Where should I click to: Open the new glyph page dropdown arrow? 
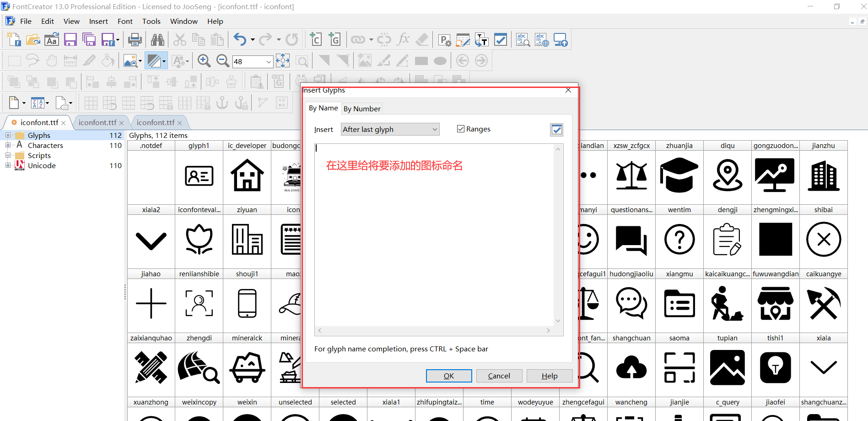24,103
